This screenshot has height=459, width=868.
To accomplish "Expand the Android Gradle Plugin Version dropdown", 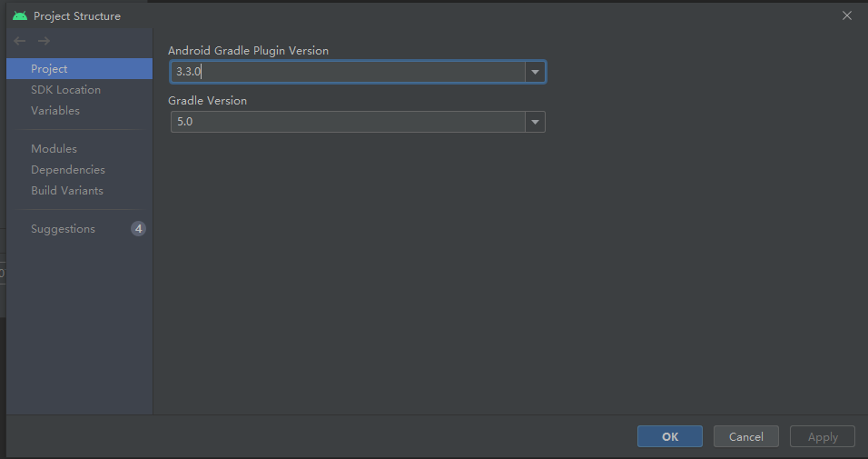I will click(535, 72).
